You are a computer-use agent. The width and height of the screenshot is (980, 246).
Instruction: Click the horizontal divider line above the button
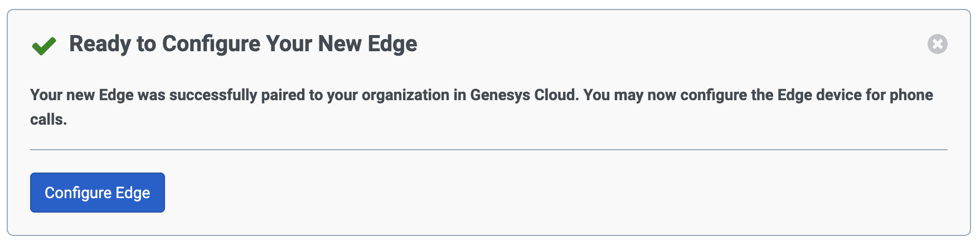pyautogui.click(x=488, y=150)
